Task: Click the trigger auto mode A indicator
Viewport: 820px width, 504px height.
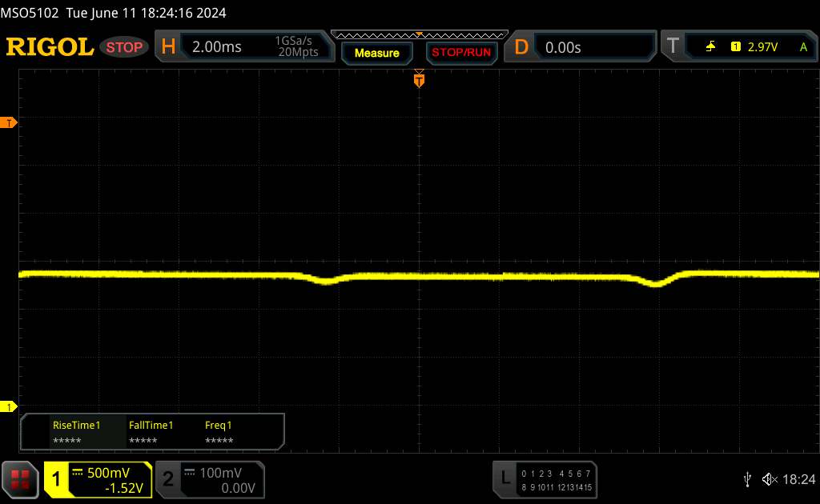Action: (x=803, y=47)
